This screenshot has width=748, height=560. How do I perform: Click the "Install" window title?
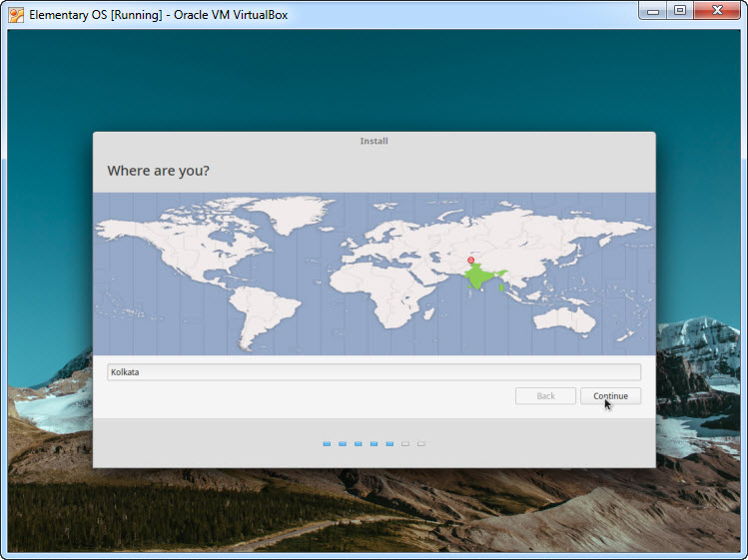coord(374,141)
